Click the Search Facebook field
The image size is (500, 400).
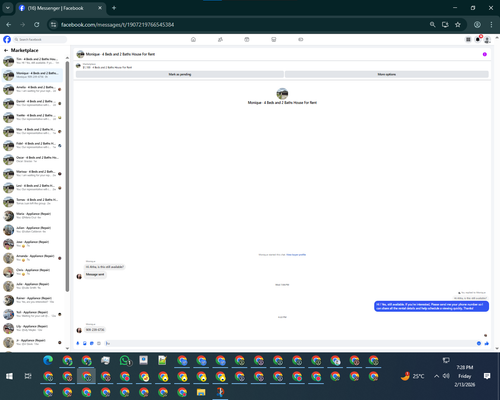(40, 39)
